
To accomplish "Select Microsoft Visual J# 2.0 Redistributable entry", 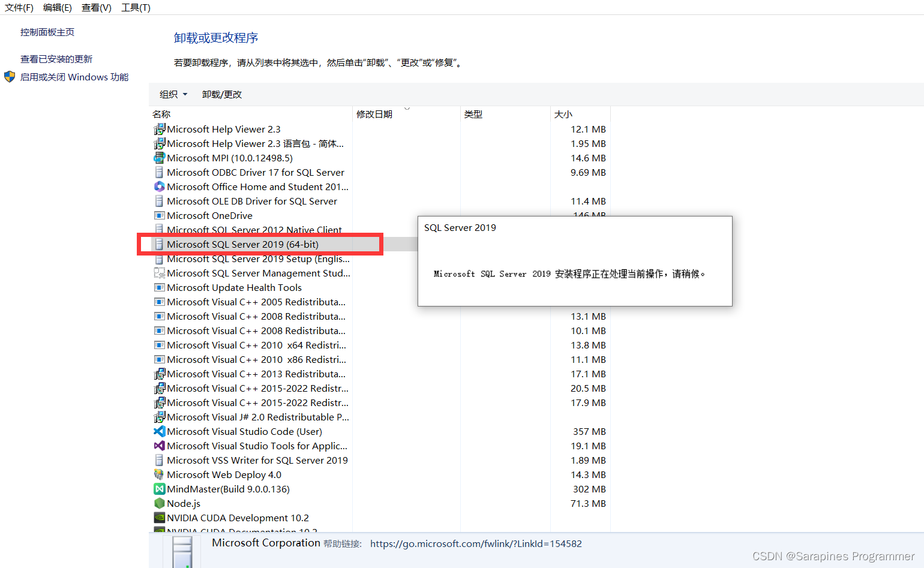I will tap(258, 417).
